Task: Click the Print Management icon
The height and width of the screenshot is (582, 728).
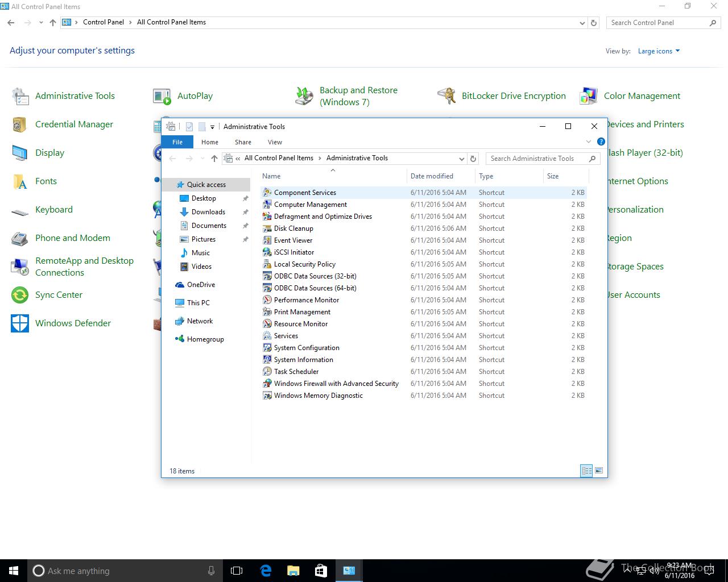Action: pyautogui.click(x=267, y=312)
